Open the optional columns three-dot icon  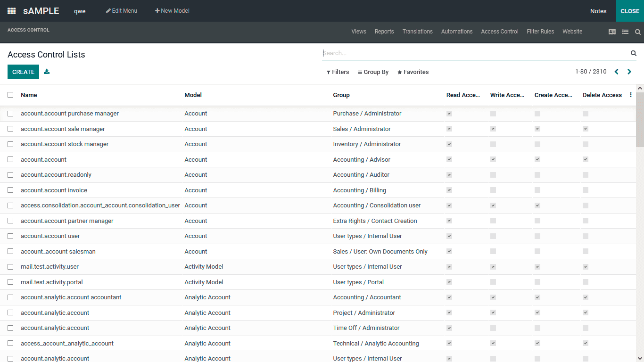pyautogui.click(x=630, y=95)
